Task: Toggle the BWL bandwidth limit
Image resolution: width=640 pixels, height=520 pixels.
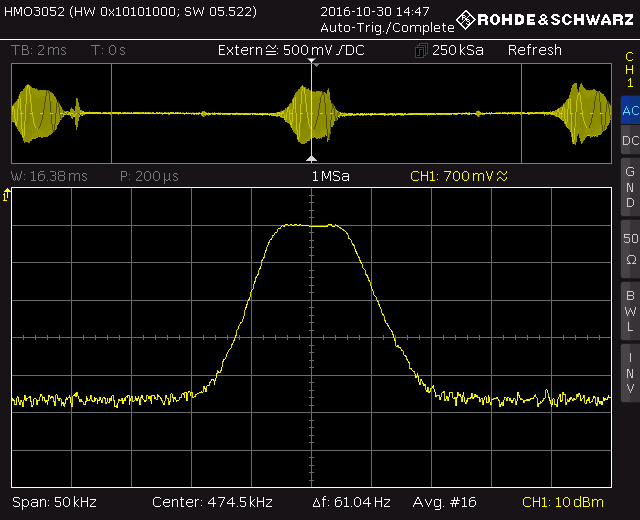Action: (629, 310)
